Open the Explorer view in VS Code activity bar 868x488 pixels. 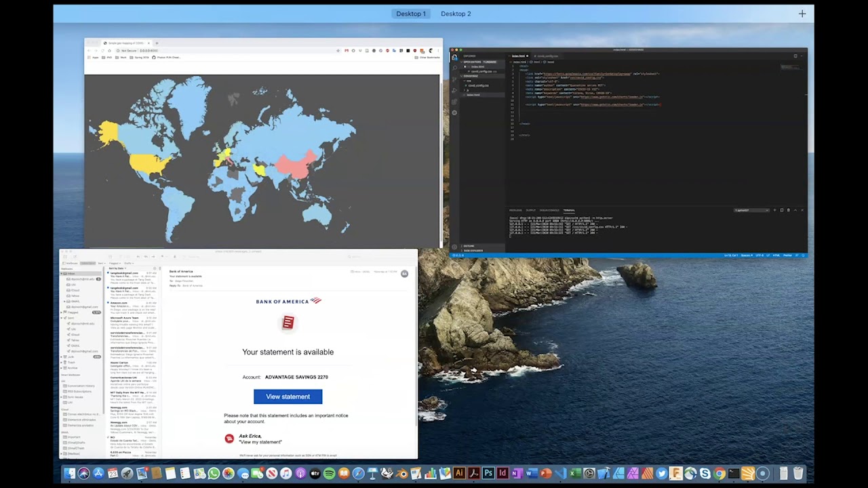point(454,58)
